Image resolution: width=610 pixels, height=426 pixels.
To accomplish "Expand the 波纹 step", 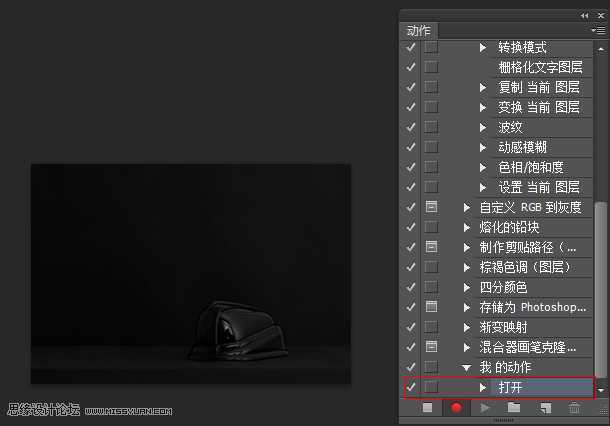I will [483, 127].
